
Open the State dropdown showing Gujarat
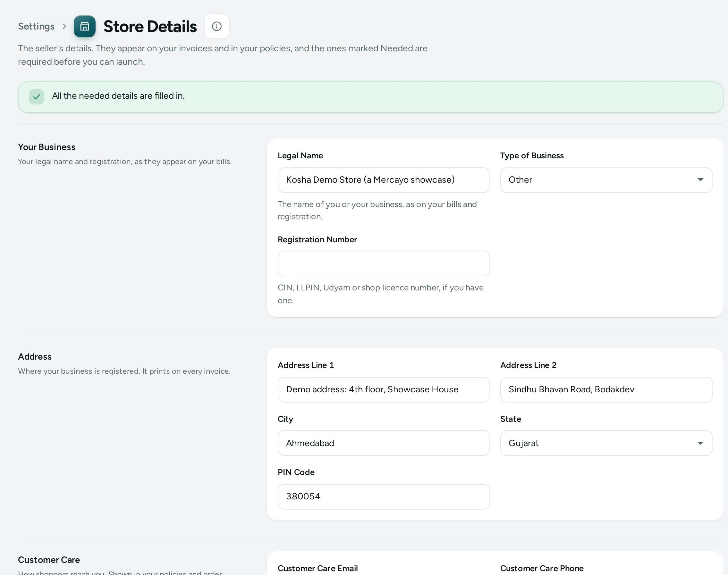pos(606,443)
